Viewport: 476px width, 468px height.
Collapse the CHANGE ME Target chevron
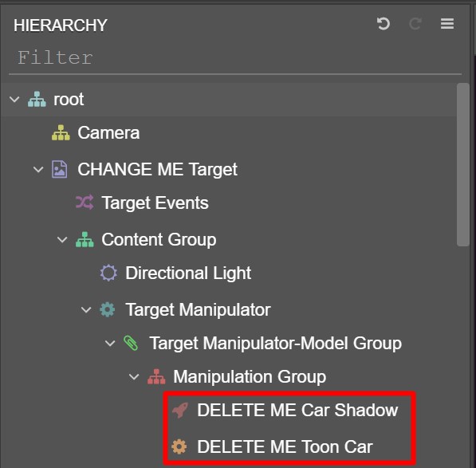pos(38,169)
